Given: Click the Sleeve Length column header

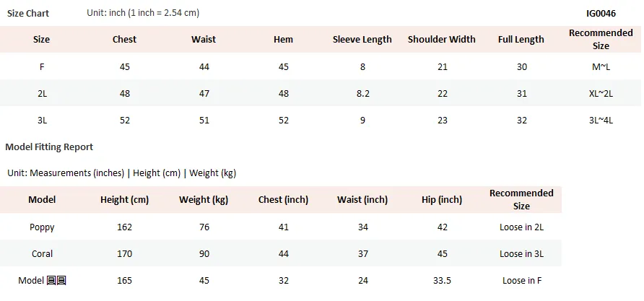Looking at the screenshot, I should pos(362,40).
